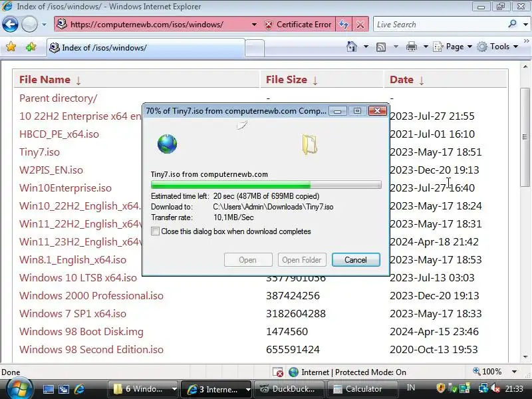Expand the address bar history dropdown

coord(254,25)
